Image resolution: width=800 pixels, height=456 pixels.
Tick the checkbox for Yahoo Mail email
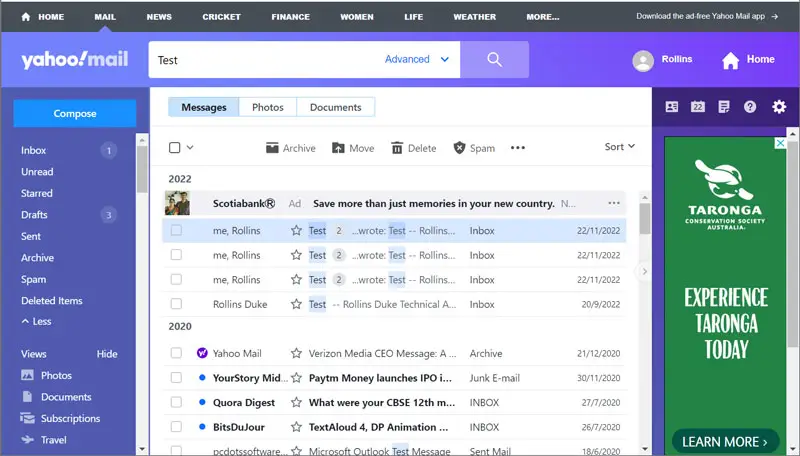(176, 353)
